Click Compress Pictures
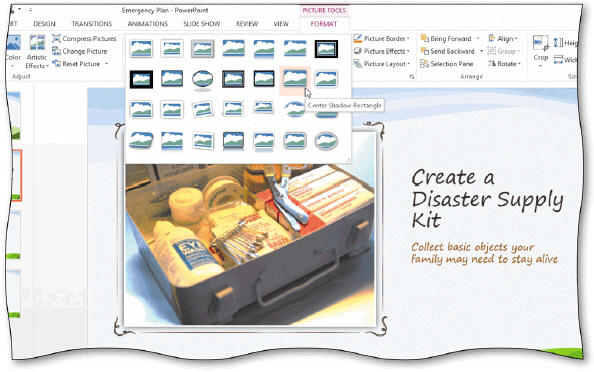 (x=84, y=38)
